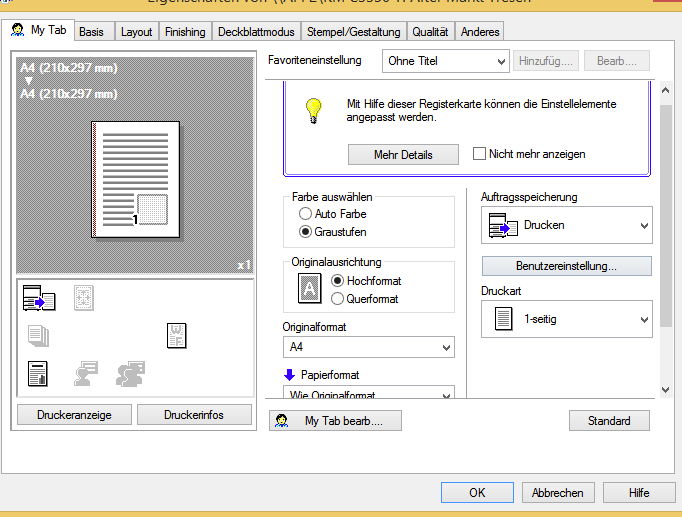Click the page preview thumbnail
The width and height of the screenshot is (682, 517).
pos(135,180)
